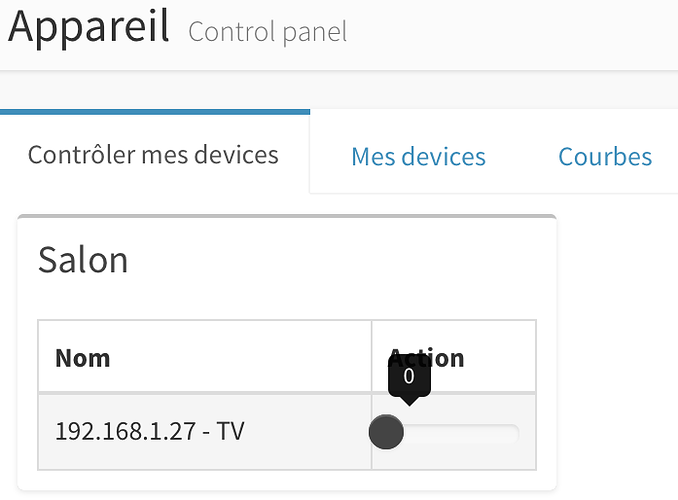Click the blue active-tab indicator bar
The width and height of the screenshot is (678, 500).
tap(155, 112)
